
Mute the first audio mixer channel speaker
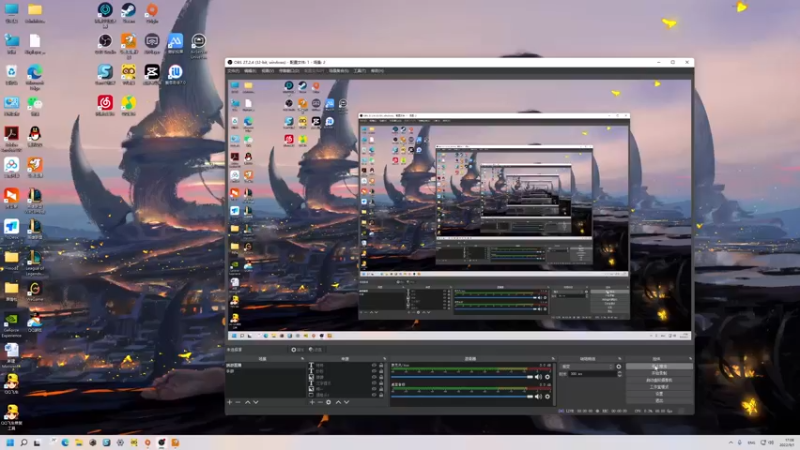(538, 377)
